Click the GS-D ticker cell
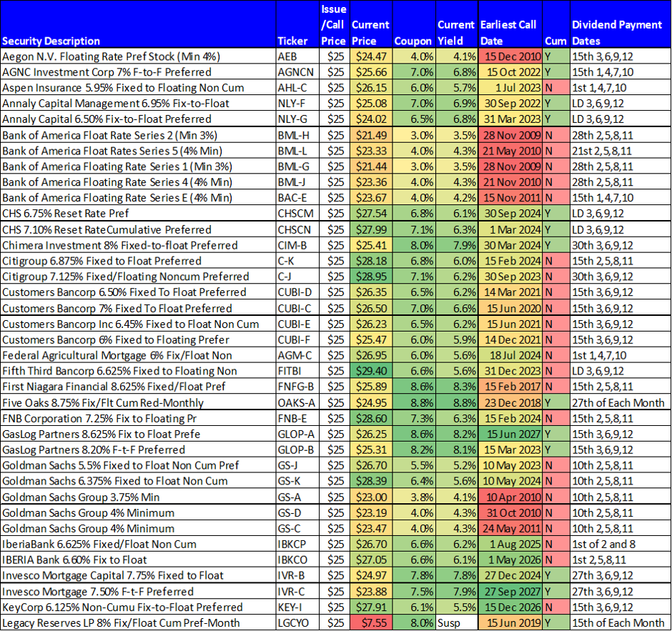This screenshot has height=631, width=672. click(x=297, y=513)
